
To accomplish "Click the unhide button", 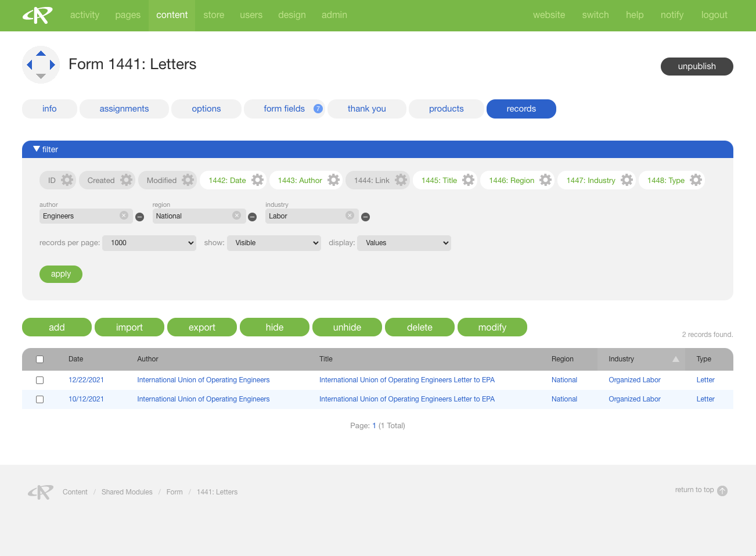I will click(x=347, y=327).
